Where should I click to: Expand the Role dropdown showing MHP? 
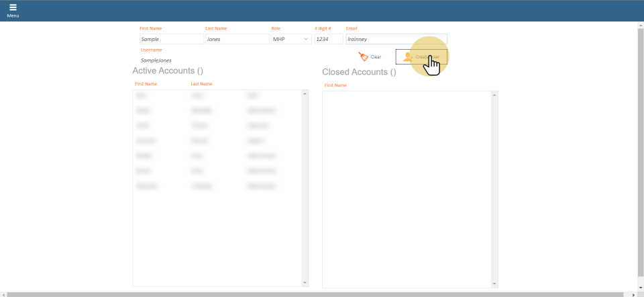(x=290, y=39)
